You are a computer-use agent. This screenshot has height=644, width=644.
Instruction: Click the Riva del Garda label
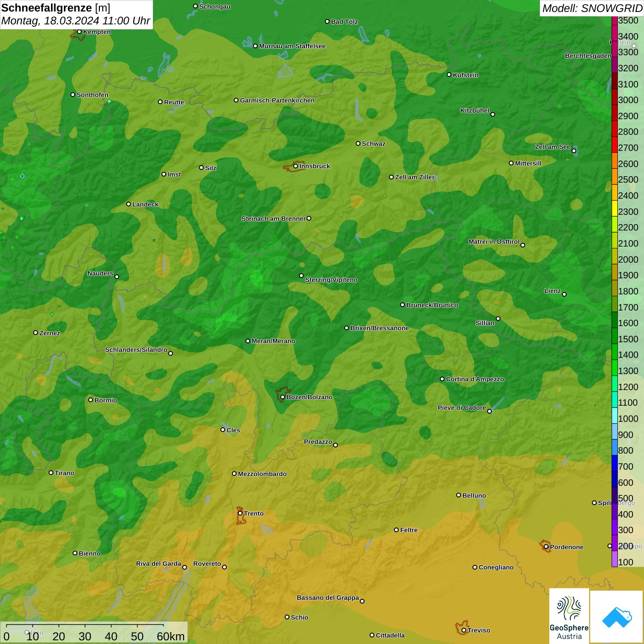pyautogui.click(x=159, y=563)
